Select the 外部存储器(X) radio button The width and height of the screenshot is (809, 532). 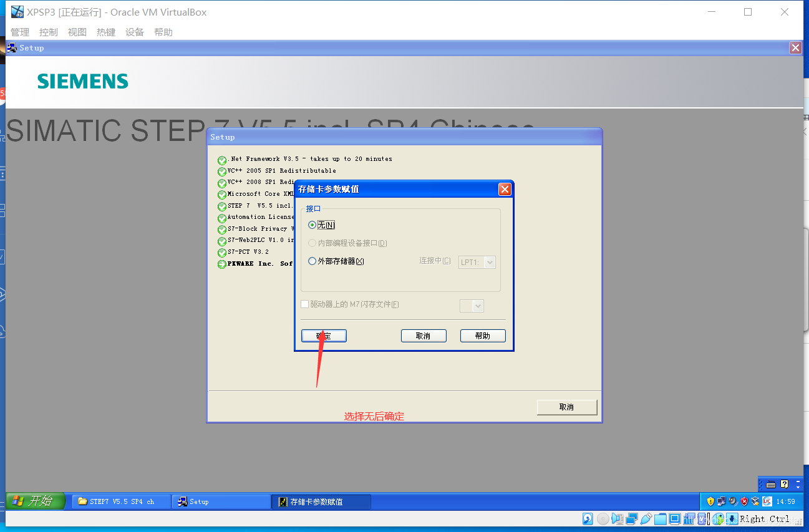(312, 261)
